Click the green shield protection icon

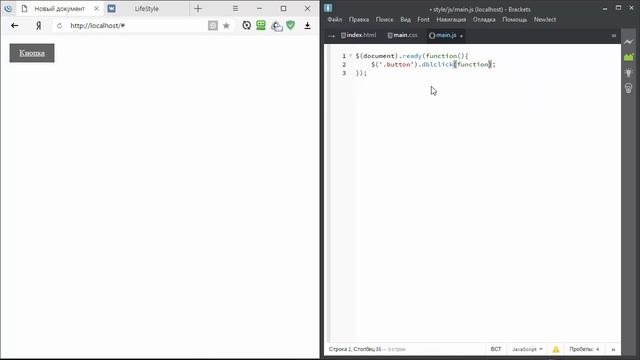[x=291, y=25]
